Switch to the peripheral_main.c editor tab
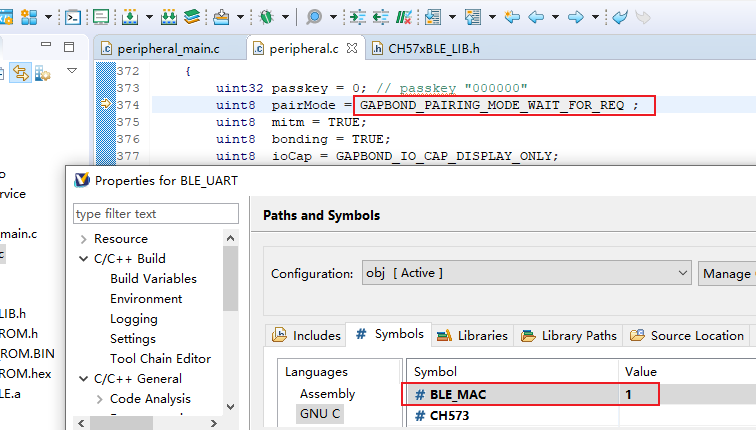Image resolution: width=756 pixels, height=430 pixels. pyautogui.click(x=158, y=47)
